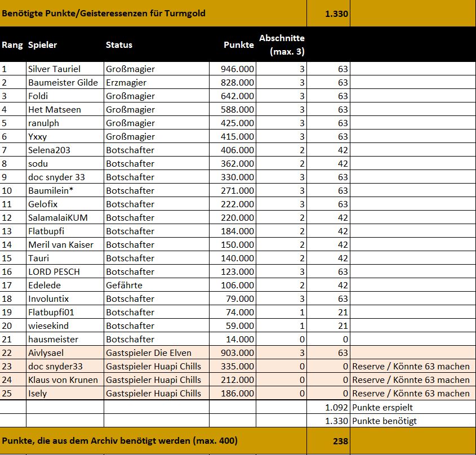Select Gastspieler Die Elven status cell
The image size is (476, 455).
click(x=149, y=353)
